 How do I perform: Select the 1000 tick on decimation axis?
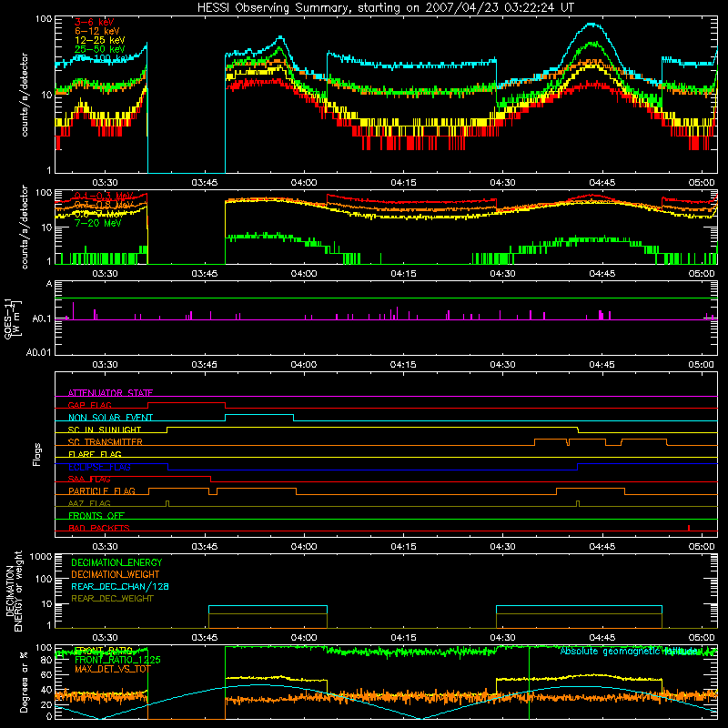click(41, 556)
